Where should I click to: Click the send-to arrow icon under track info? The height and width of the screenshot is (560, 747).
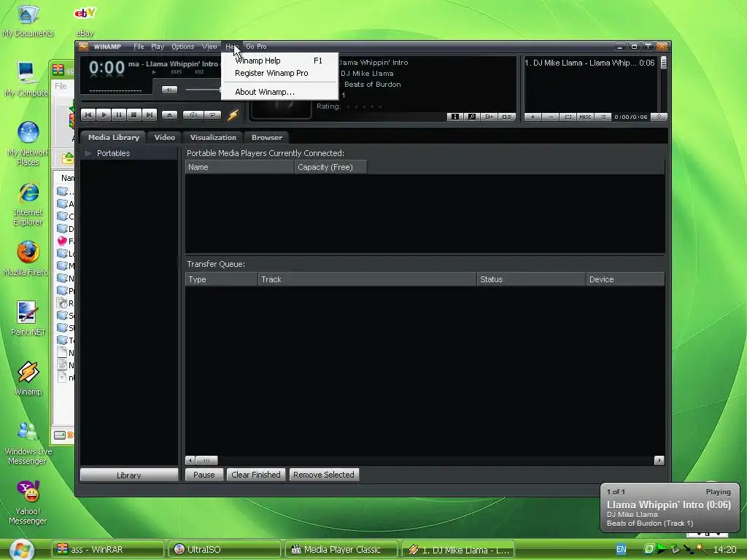pyautogui.click(x=489, y=117)
